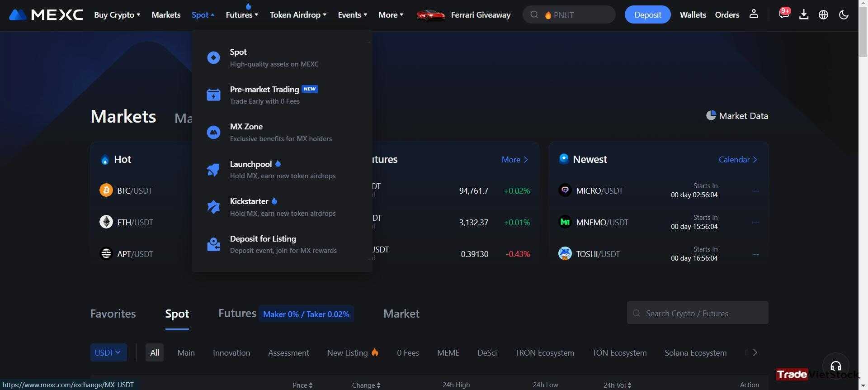Click the Launchpool rocket icon
Image resolution: width=868 pixels, height=390 pixels.
[x=213, y=170]
